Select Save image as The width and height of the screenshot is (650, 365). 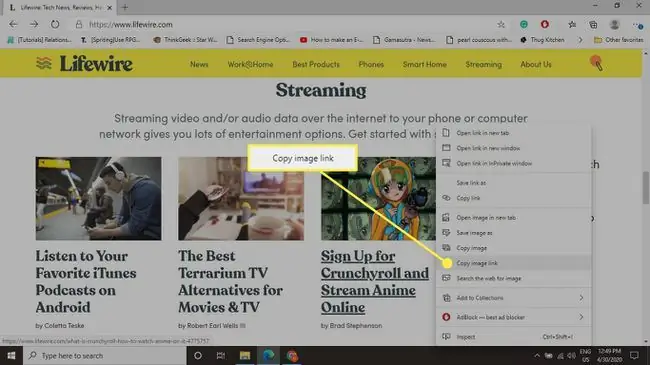click(514, 233)
